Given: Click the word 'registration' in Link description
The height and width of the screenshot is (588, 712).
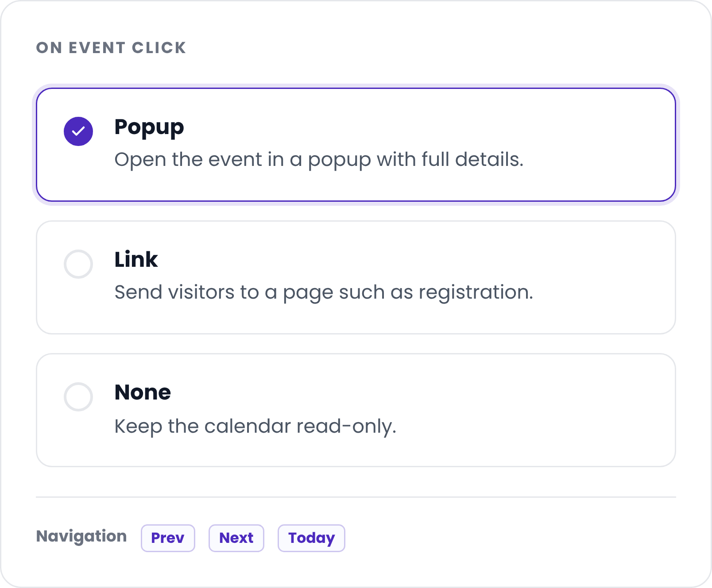Looking at the screenshot, I should click(x=476, y=293).
